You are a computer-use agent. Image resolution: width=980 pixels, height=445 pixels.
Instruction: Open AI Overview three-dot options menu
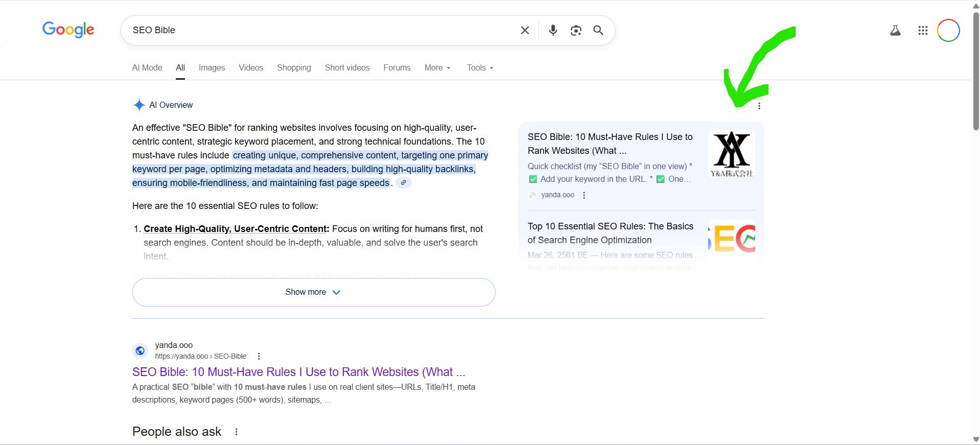pyautogui.click(x=759, y=106)
